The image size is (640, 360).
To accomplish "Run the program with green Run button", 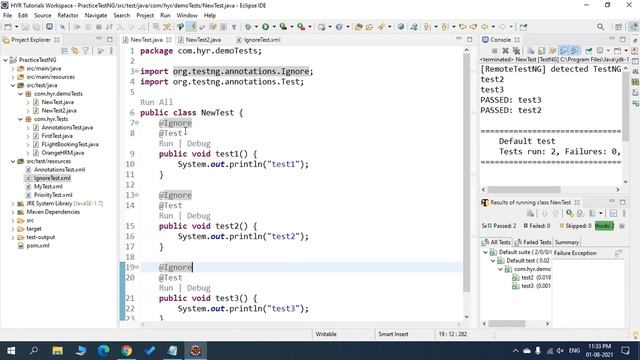I will coord(265,27).
